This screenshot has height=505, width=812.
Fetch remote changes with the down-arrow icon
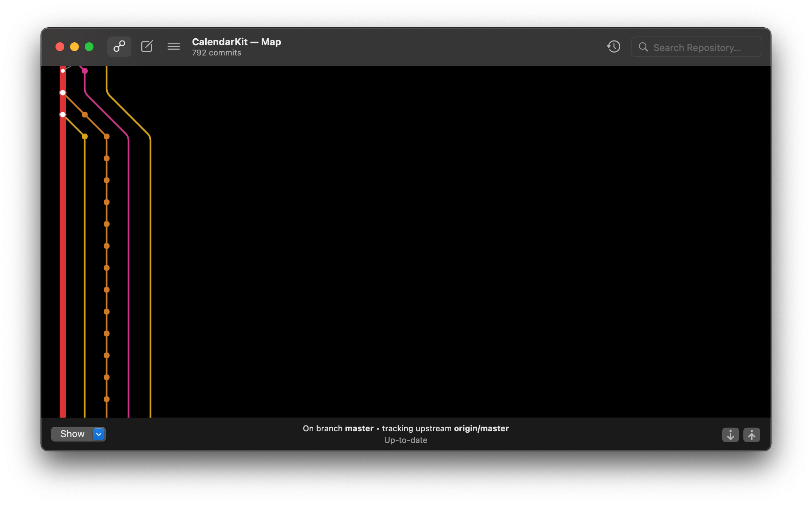pyautogui.click(x=730, y=435)
